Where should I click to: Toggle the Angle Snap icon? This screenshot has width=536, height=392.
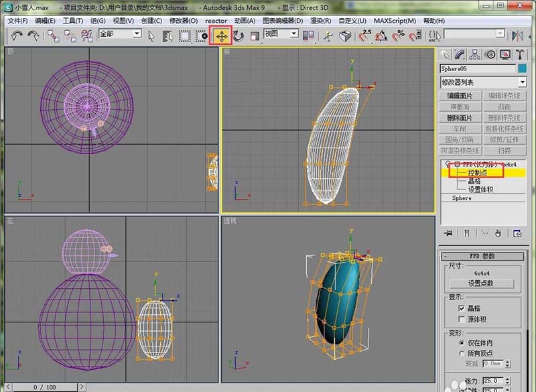381,36
